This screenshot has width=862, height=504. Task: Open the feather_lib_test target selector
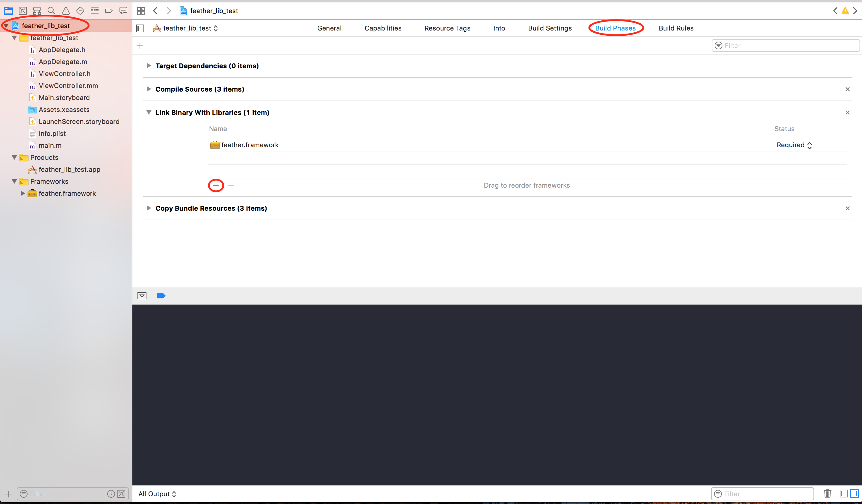pyautogui.click(x=186, y=28)
